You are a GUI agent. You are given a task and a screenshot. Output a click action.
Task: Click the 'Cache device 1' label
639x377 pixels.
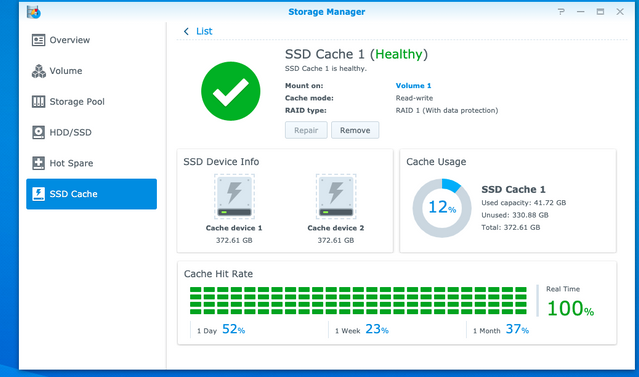(x=234, y=228)
